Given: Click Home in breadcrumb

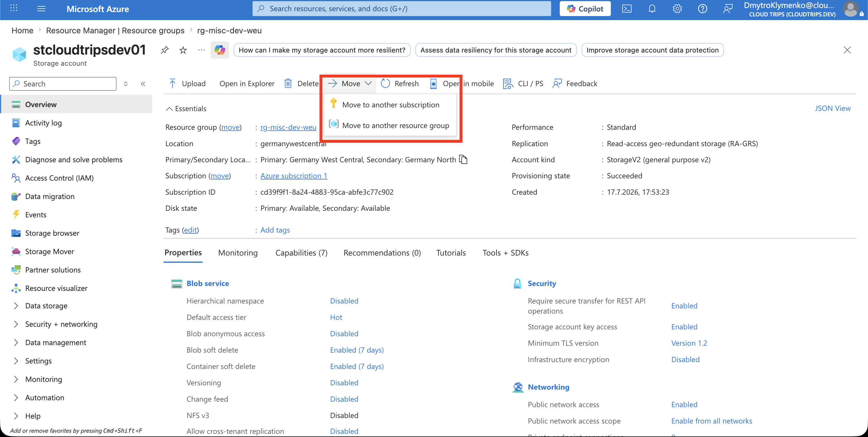Looking at the screenshot, I should tap(22, 30).
